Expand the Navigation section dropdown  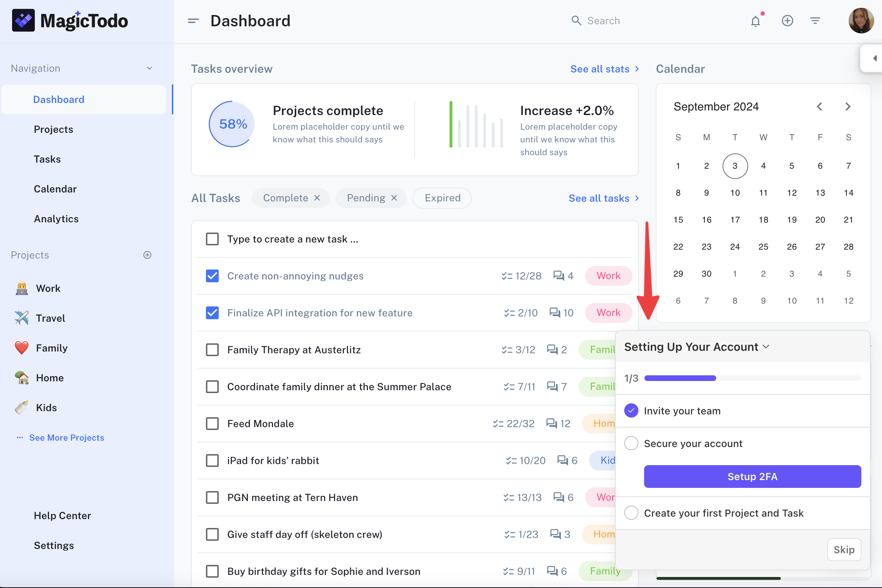point(149,68)
